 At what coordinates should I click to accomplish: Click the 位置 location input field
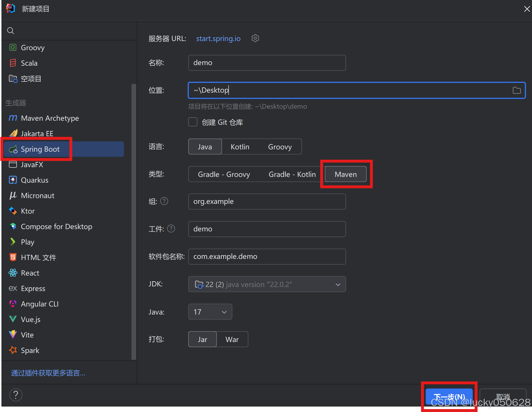coord(357,90)
